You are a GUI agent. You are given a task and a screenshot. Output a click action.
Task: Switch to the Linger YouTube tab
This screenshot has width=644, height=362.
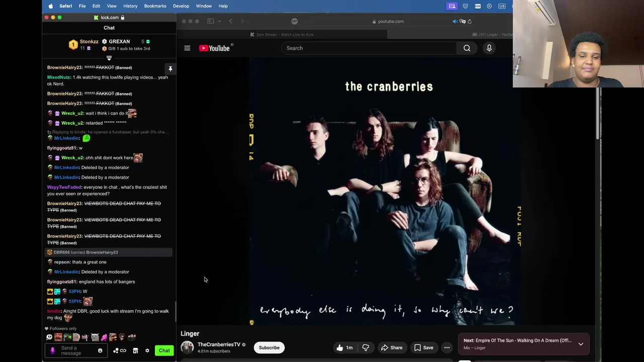[x=493, y=34]
